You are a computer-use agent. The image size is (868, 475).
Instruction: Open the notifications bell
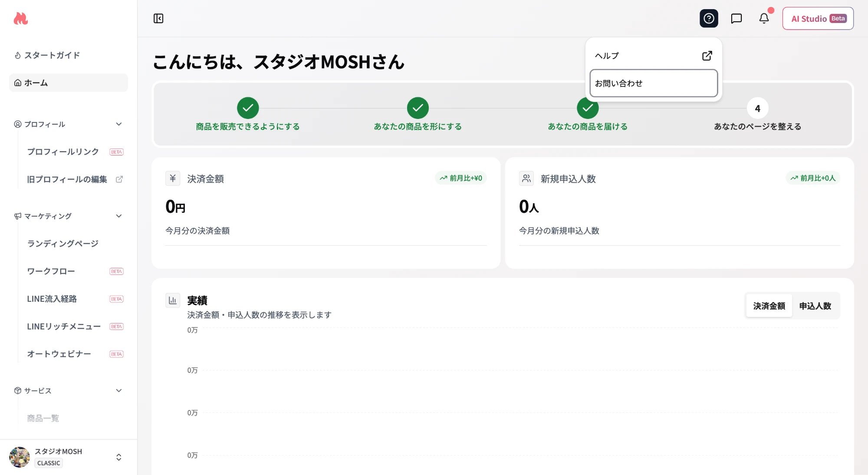764,18
